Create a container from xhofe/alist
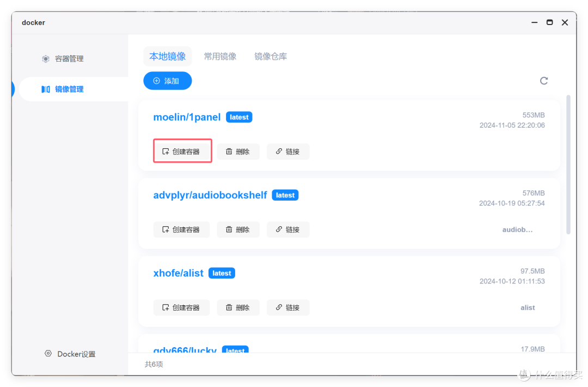The height and width of the screenshot is (387, 588). 182,308
